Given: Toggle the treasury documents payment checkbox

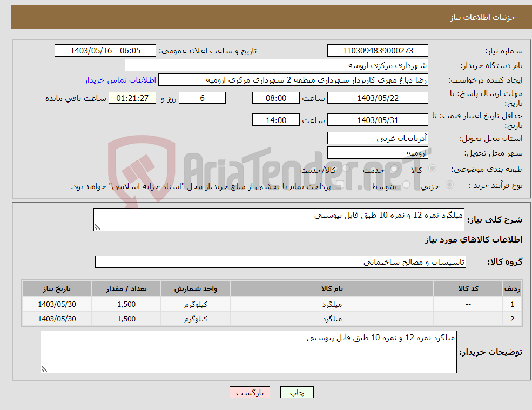Looking at the screenshot, I should tap(340, 185).
